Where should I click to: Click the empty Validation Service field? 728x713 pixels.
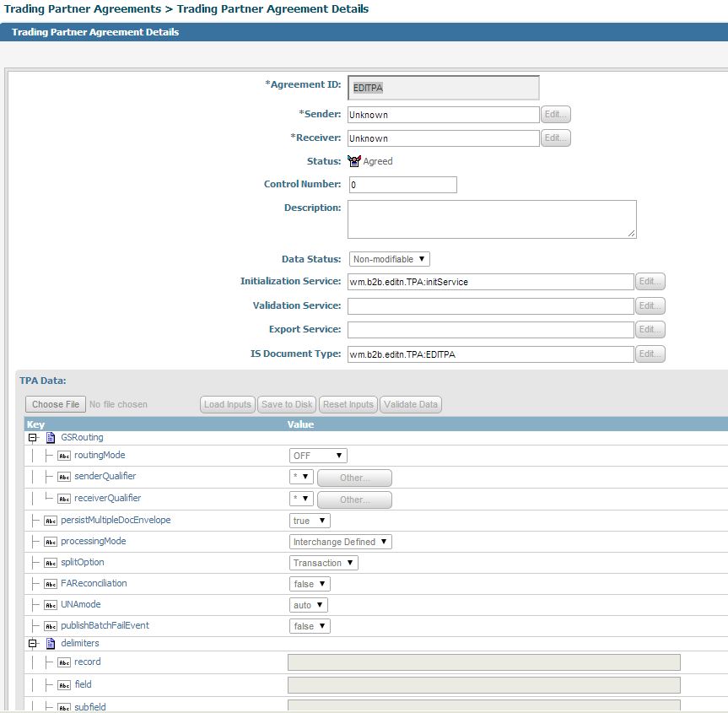tap(491, 306)
